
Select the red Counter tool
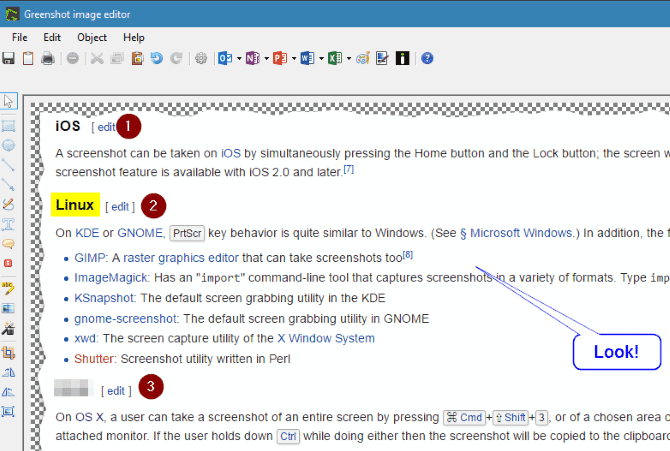pyautogui.click(x=9, y=263)
